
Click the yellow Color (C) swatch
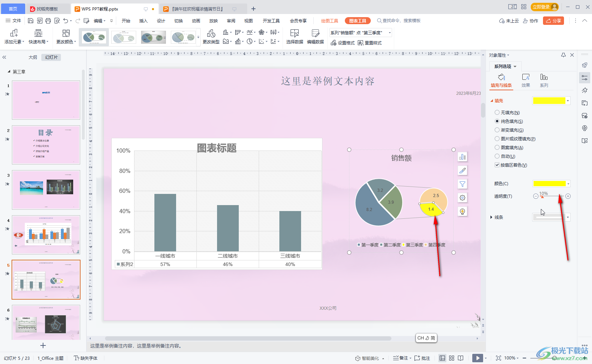click(x=549, y=184)
